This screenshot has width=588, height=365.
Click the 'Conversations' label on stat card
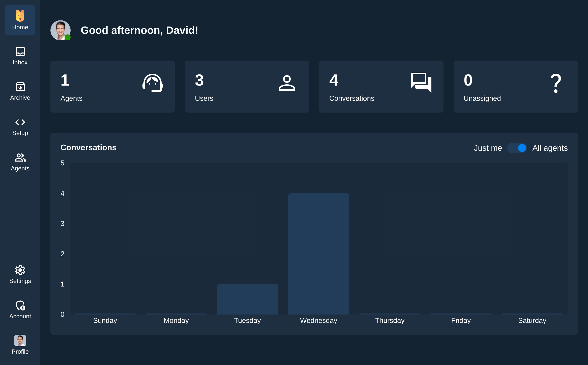pyautogui.click(x=352, y=98)
